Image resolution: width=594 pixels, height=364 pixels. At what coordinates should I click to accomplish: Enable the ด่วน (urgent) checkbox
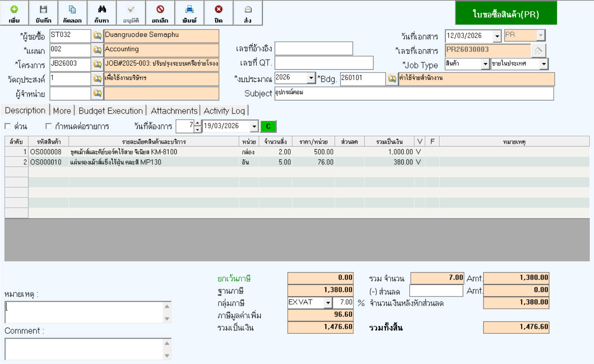(x=8, y=126)
